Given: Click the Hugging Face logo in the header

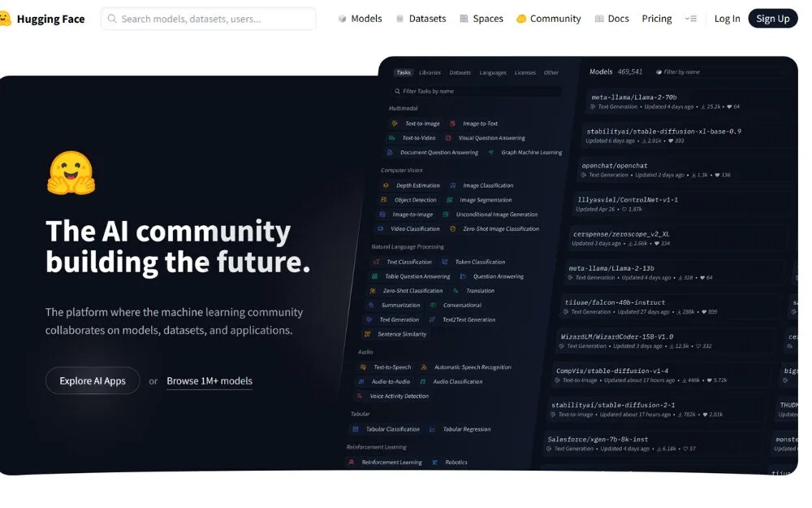Looking at the screenshot, I should [x=5, y=19].
